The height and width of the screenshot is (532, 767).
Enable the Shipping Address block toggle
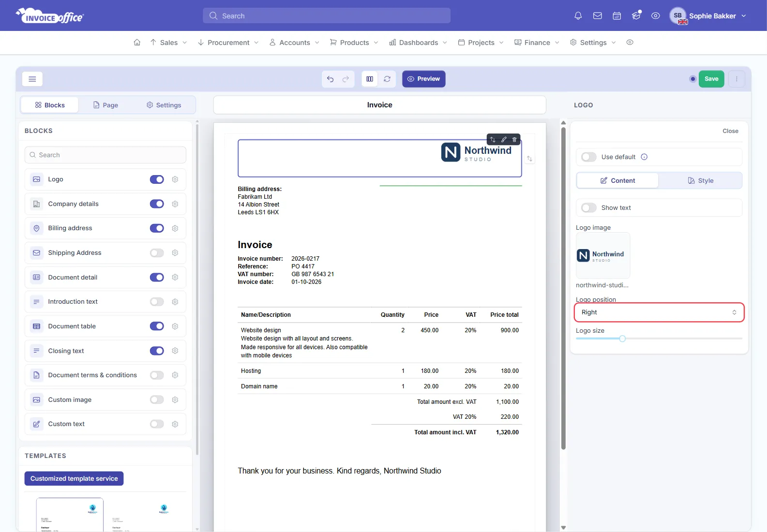click(157, 253)
